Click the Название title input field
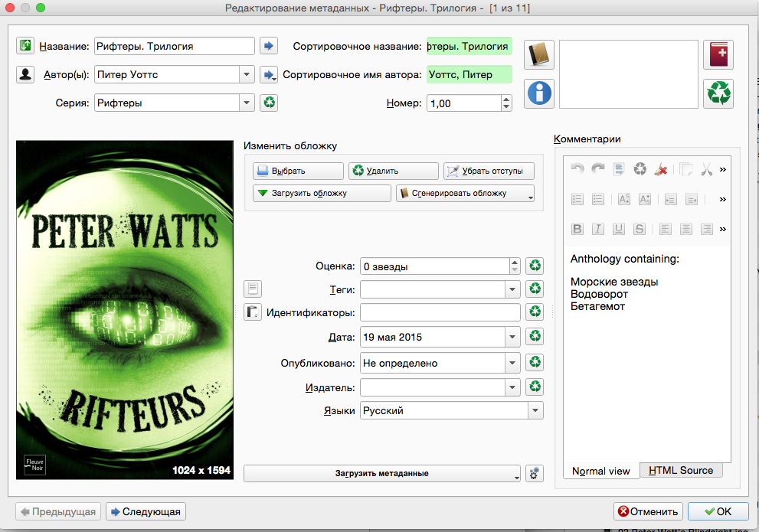759x532 pixels. 175,46
